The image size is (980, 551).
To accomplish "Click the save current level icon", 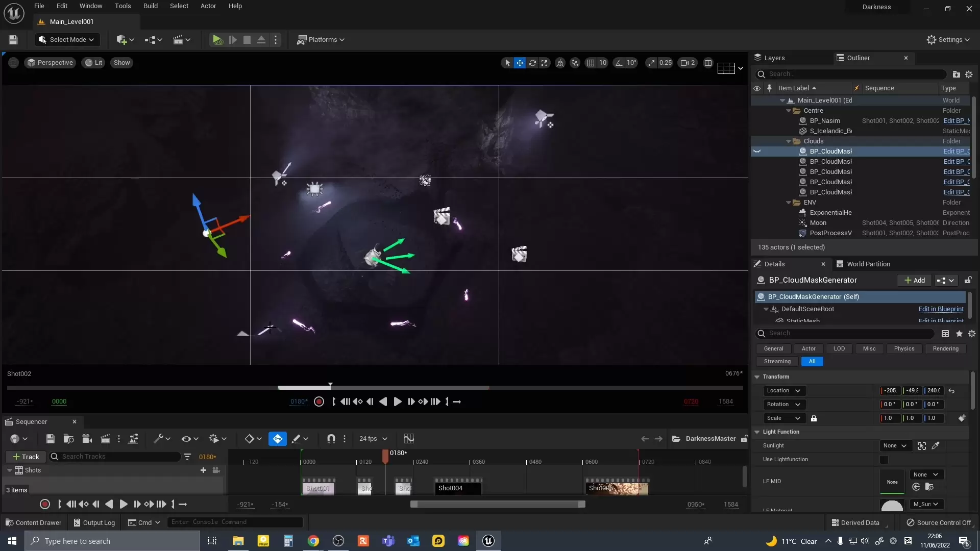I will pyautogui.click(x=13, y=40).
